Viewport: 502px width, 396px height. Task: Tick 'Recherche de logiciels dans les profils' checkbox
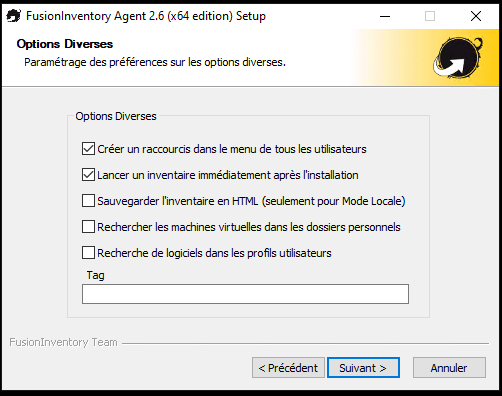pyautogui.click(x=88, y=253)
